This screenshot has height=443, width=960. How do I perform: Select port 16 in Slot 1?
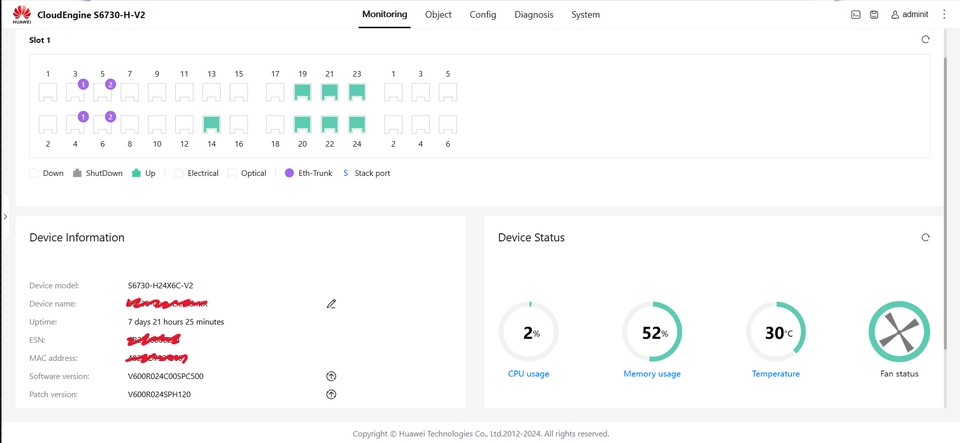click(239, 124)
